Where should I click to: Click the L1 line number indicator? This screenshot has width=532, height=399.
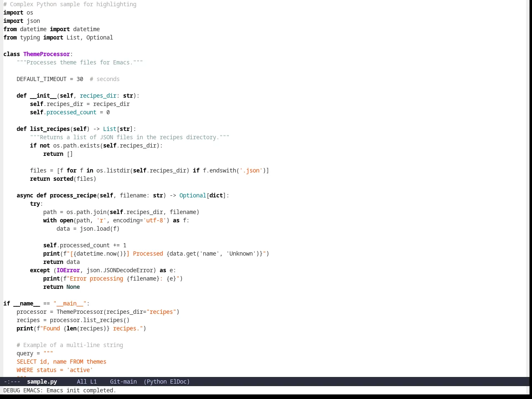point(94,382)
